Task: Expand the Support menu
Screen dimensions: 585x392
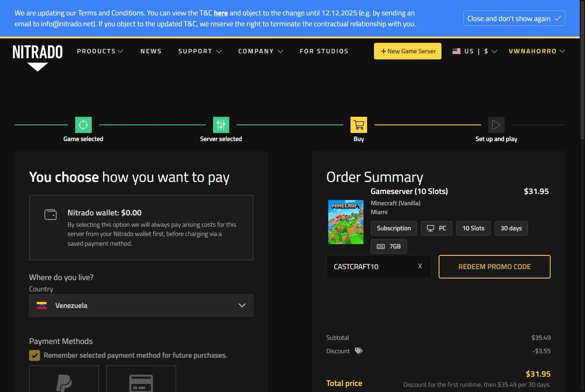Action: (x=200, y=51)
